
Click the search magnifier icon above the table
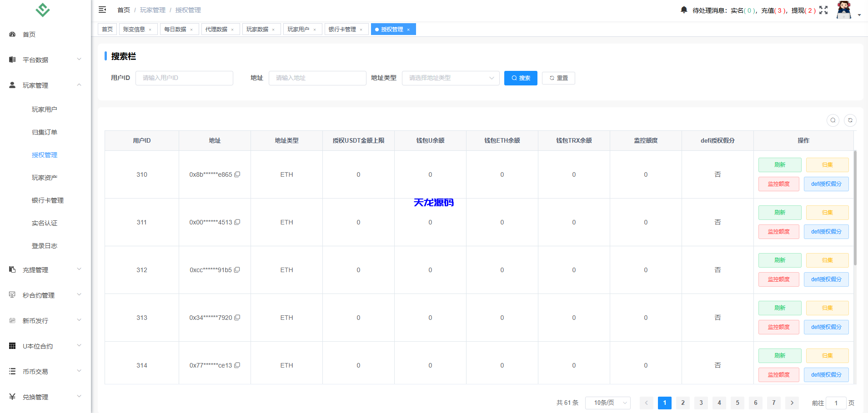pyautogui.click(x=833, y=120)
